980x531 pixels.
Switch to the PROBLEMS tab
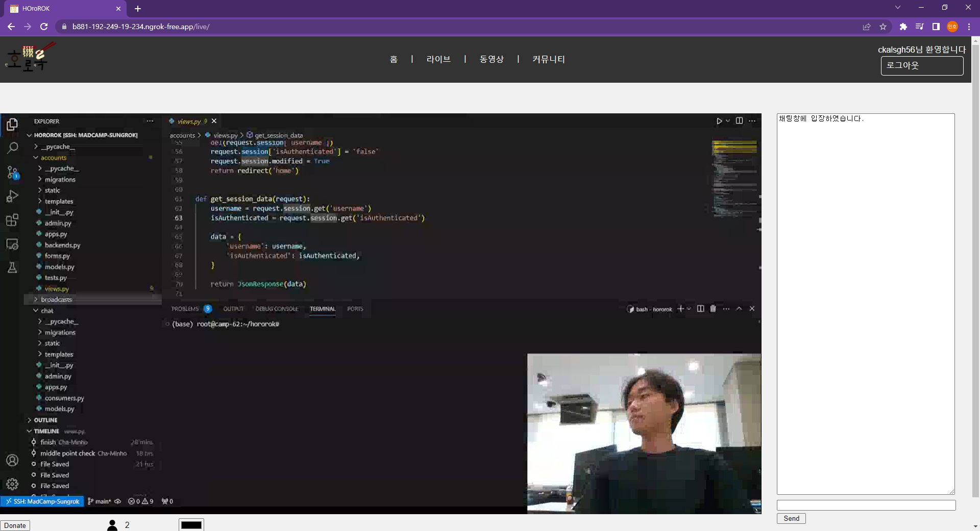(186, 309)
